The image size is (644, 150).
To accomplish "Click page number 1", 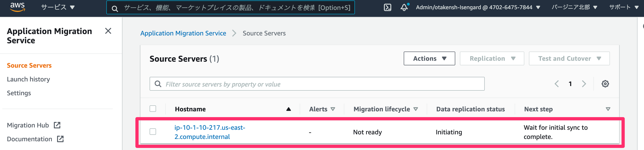I will 570,84.
